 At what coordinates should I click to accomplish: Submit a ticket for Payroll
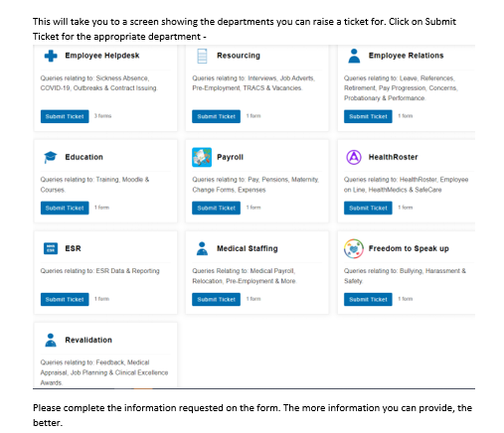pos(216,208)
